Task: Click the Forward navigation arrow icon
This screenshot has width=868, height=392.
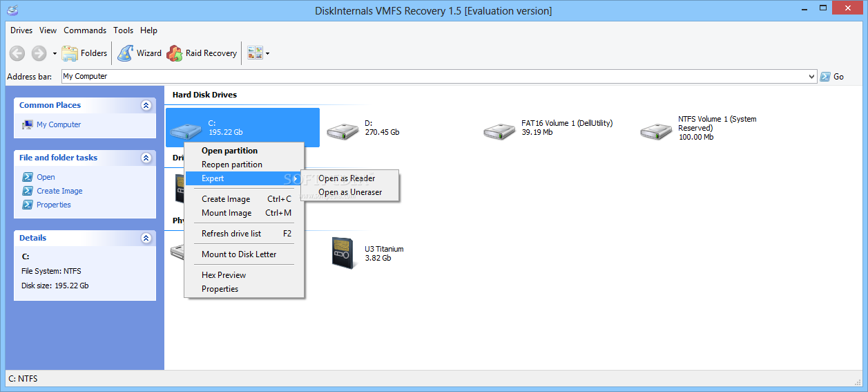Action: [x=39, y=53]
